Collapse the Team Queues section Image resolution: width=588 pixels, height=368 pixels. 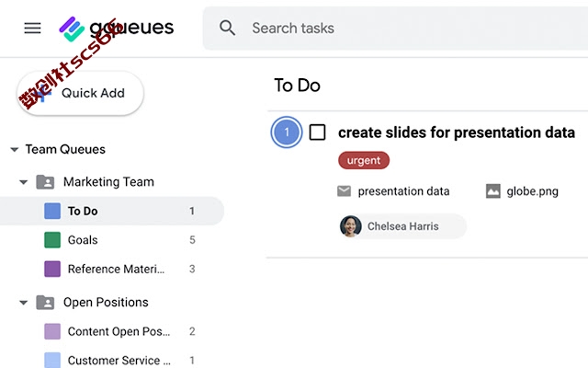(x=15, y=149)
